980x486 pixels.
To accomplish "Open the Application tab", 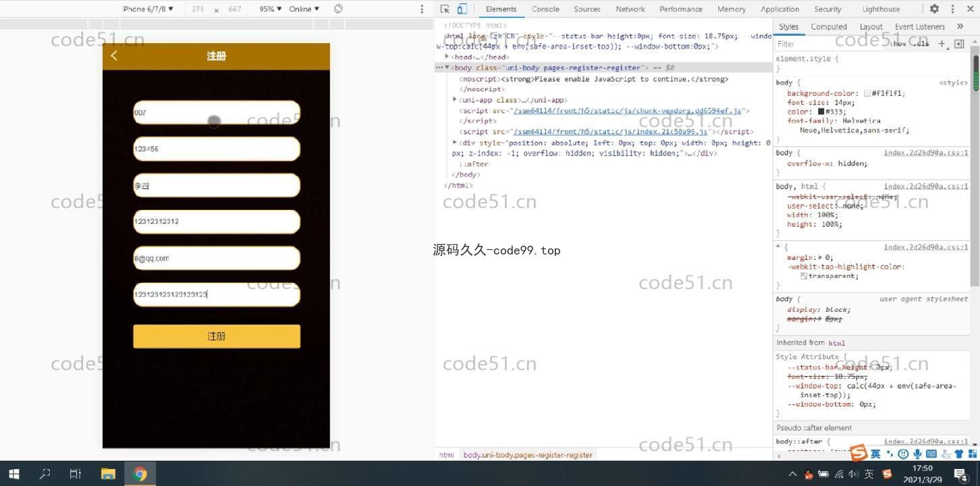I will click(x=780, y=9).
